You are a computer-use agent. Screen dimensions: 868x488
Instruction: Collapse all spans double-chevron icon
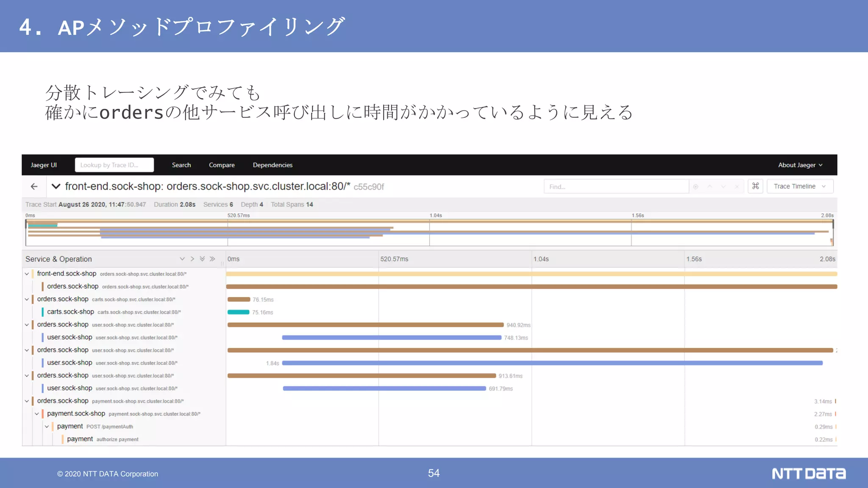[x=212, y=259]
